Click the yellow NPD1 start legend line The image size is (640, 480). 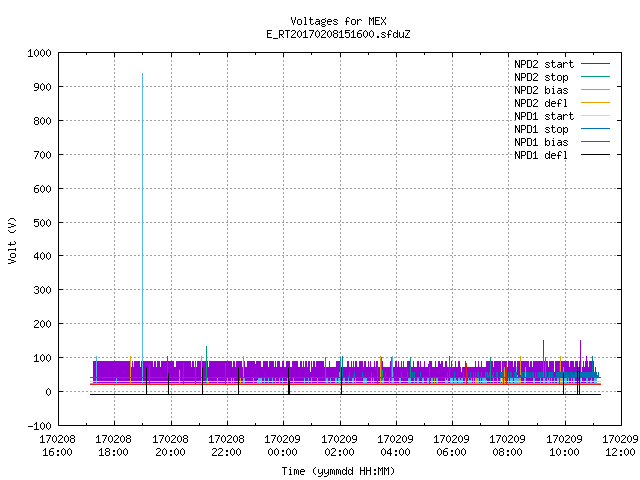tap(596, 116)
